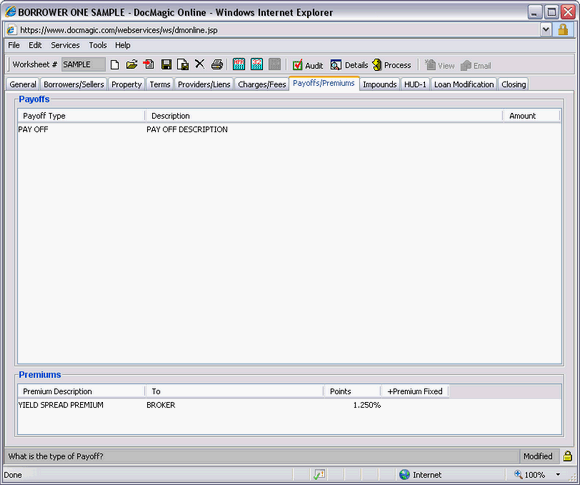Click the import icon with red arrow

pyautogui.click(x=149, y=65)
